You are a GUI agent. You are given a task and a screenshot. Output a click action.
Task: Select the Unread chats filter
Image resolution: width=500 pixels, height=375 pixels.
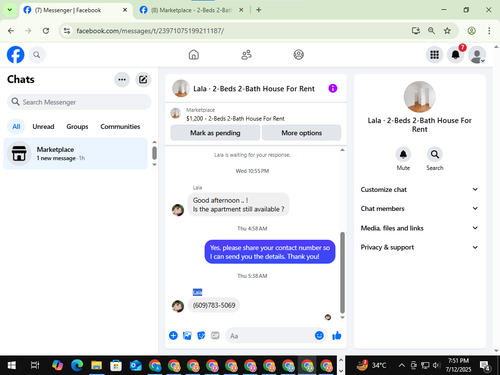43,127
